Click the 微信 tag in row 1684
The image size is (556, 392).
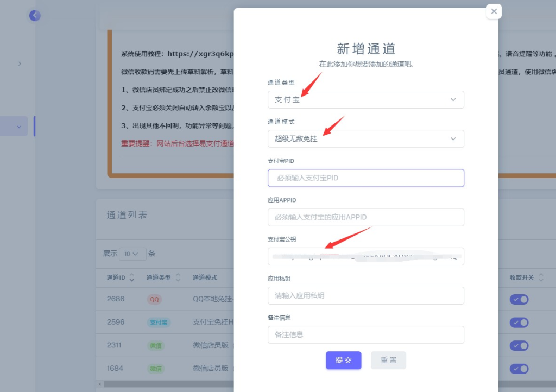(156, 369)
